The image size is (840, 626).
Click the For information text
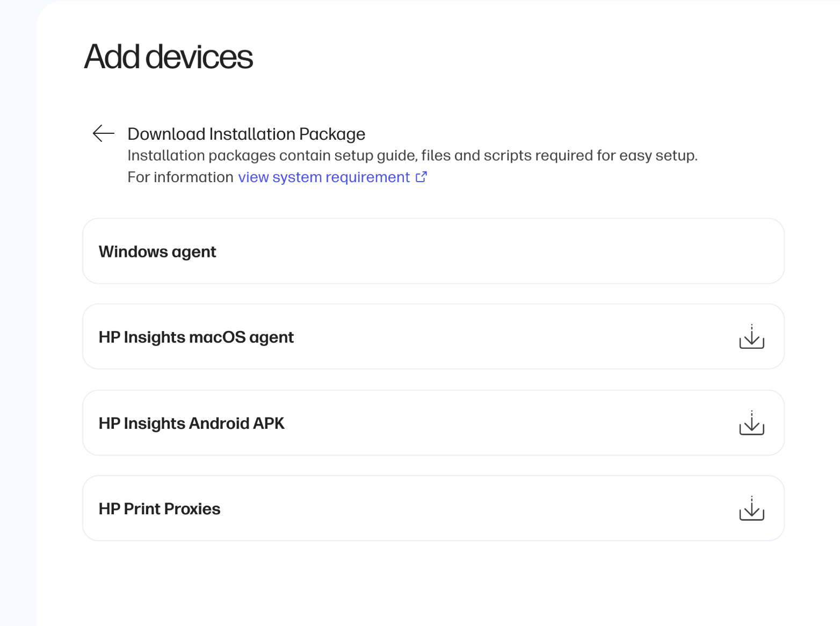(180, 177)
